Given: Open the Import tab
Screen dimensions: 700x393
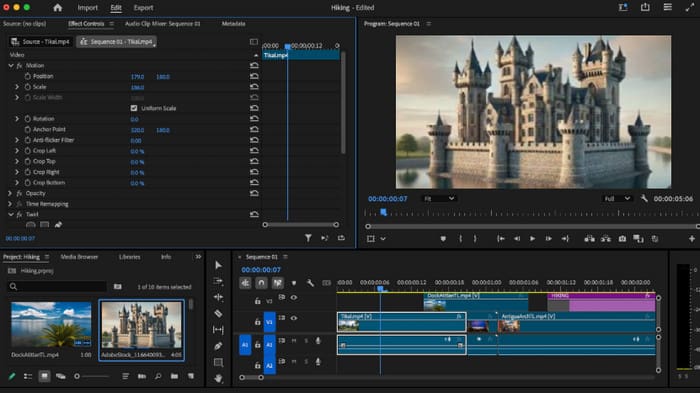Looking at the screenshot, I should [88, 8].
